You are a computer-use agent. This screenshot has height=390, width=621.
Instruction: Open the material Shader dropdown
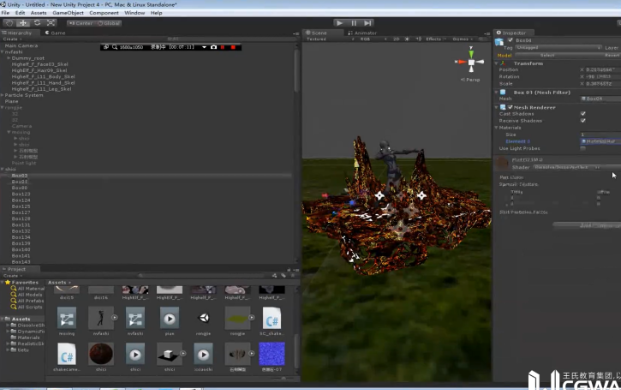point(566,167)
